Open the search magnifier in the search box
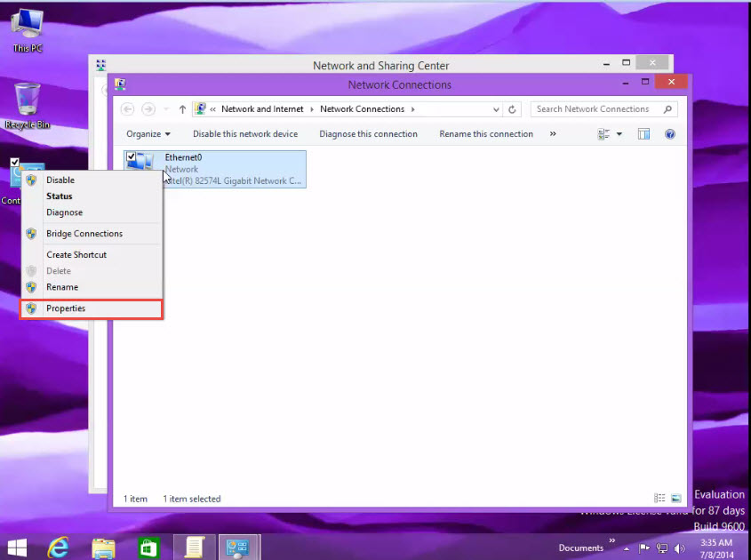This screenshot has height=560, width=751. point(666,108)
